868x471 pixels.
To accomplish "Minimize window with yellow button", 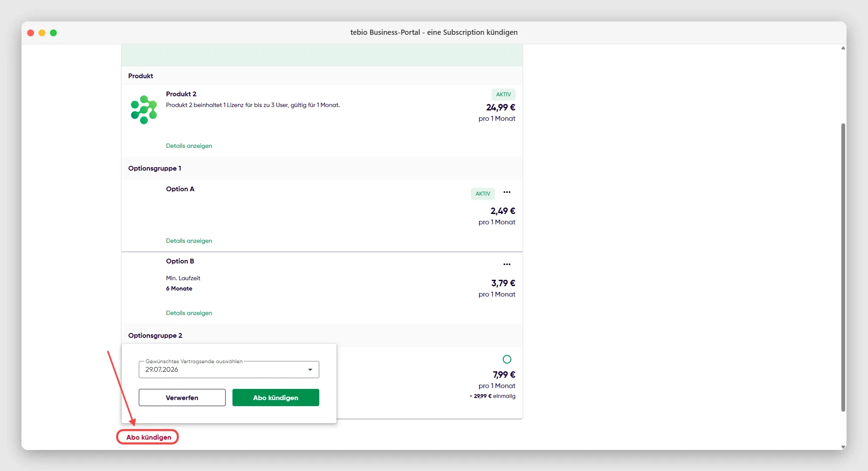I will (42, 33).
